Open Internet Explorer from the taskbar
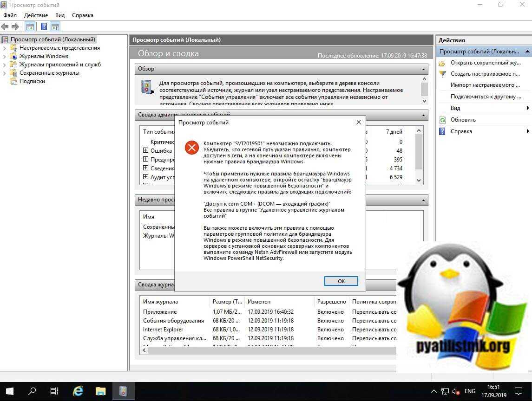 [78, 391]
